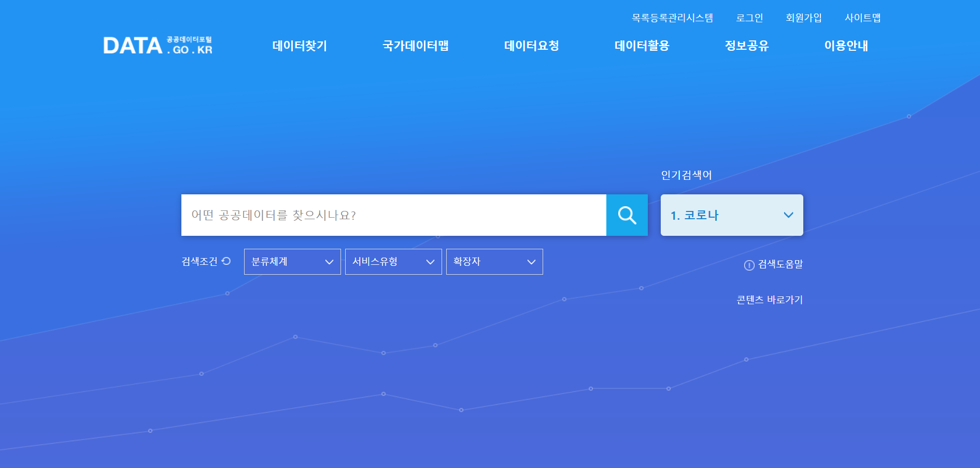
Task: Open the 서비스유형 dropdown
Action: click(x=393, y=262)
